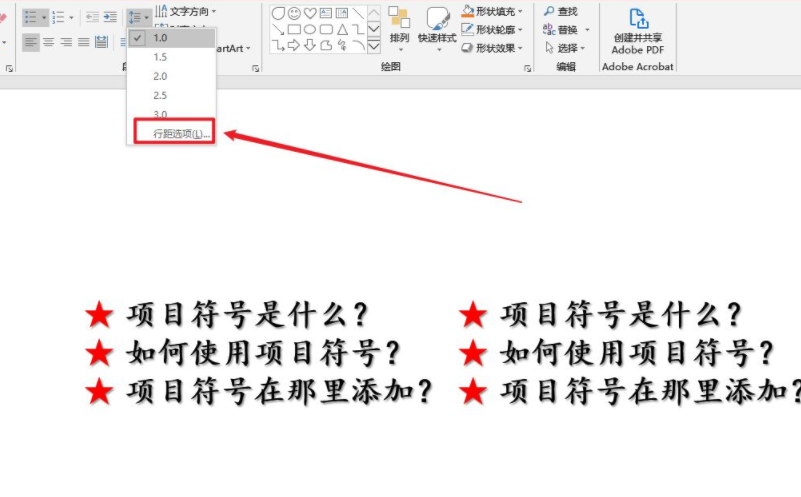Apply justify alignment to the text
The width and height of the screenshot is (801, 497).
click(83, 42)
